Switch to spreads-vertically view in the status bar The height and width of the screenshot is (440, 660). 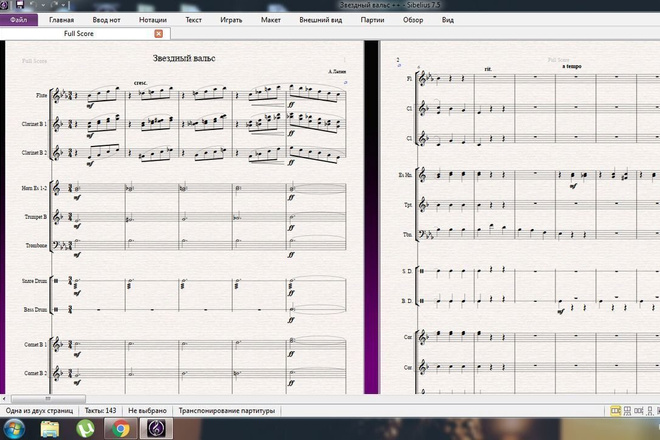[x=627, y=411]
